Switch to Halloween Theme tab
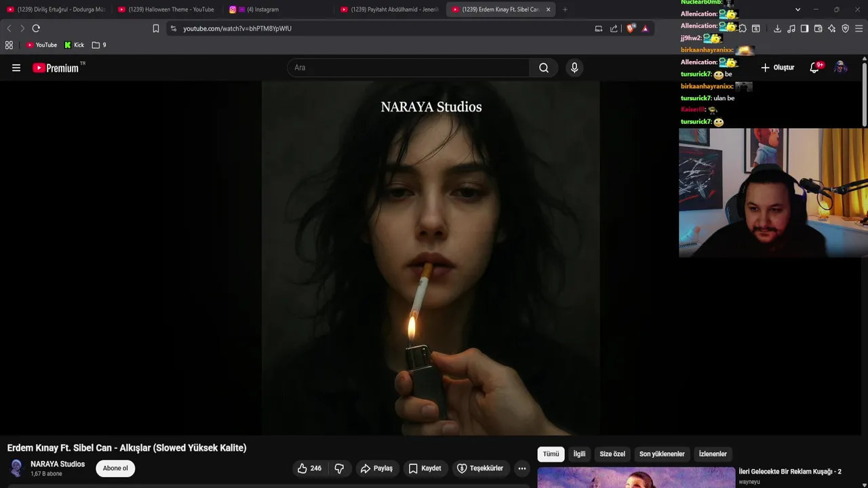The height and width of the screenshot is (488, 868). click(167, 9)
